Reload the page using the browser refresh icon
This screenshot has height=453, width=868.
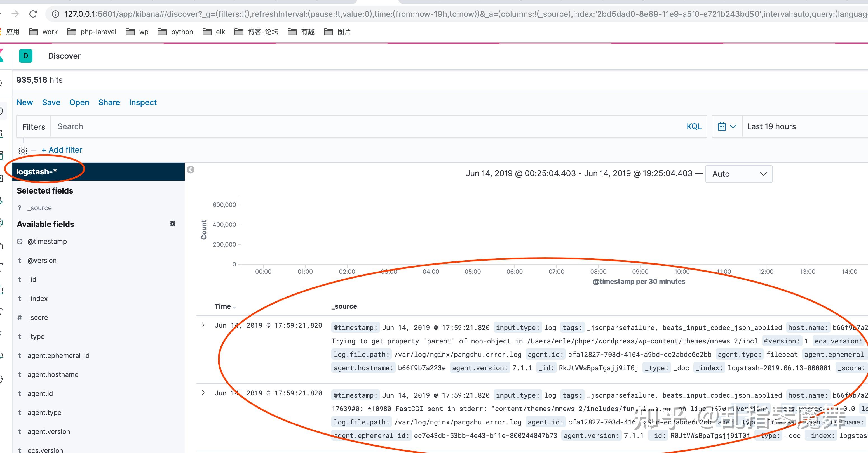(x=33, y=14)
